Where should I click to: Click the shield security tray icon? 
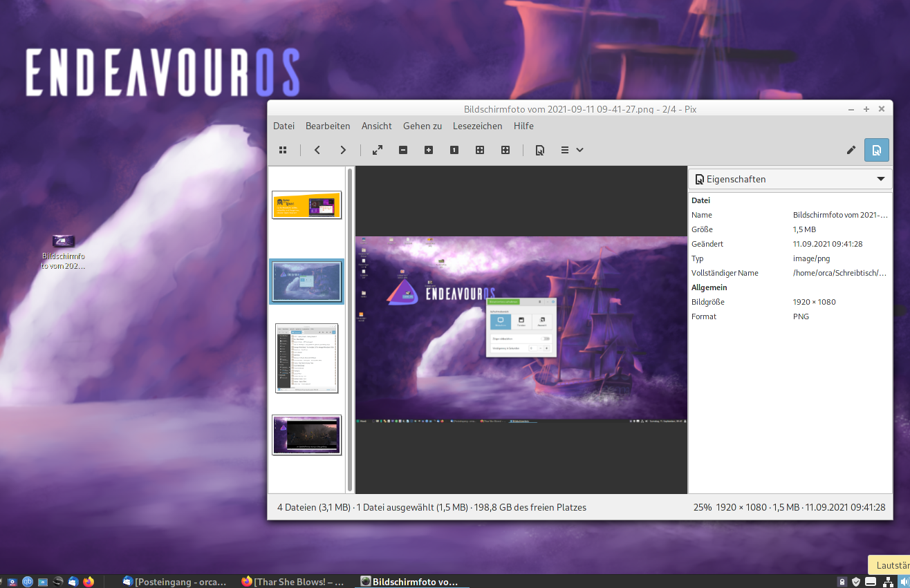[856, 582]
